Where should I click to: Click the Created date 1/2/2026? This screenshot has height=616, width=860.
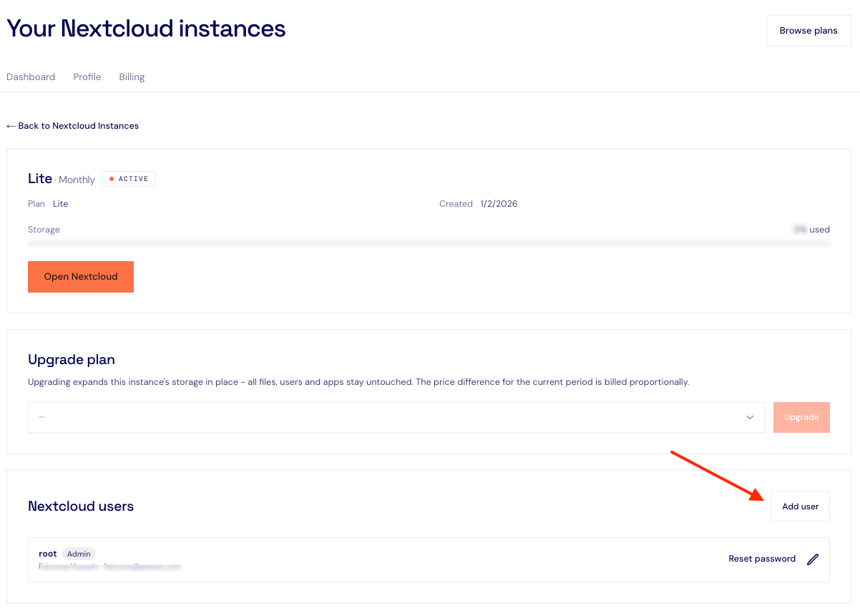[499, 204]
